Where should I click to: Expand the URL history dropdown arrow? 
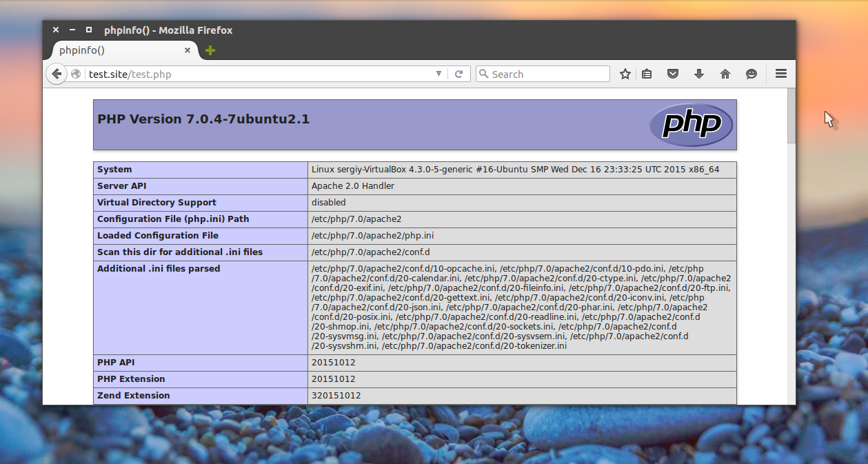pos(439,74)
